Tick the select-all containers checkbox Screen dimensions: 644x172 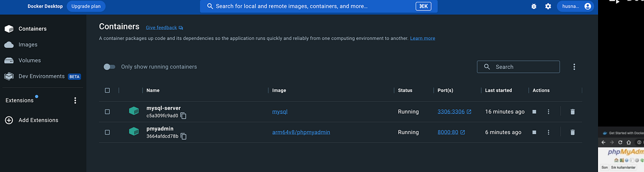pos(107,90)
